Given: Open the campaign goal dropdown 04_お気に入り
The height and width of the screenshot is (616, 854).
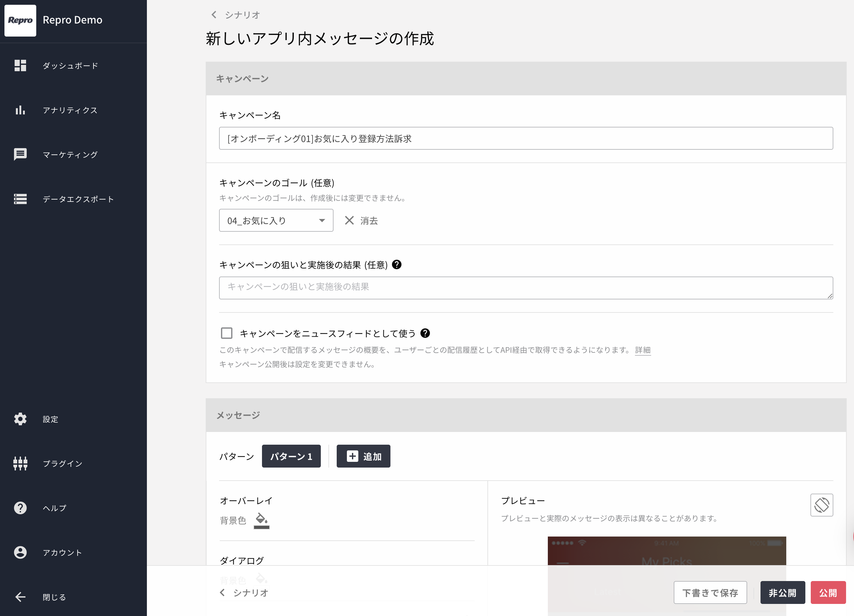Looking at the screenshot, I should 276,220.
